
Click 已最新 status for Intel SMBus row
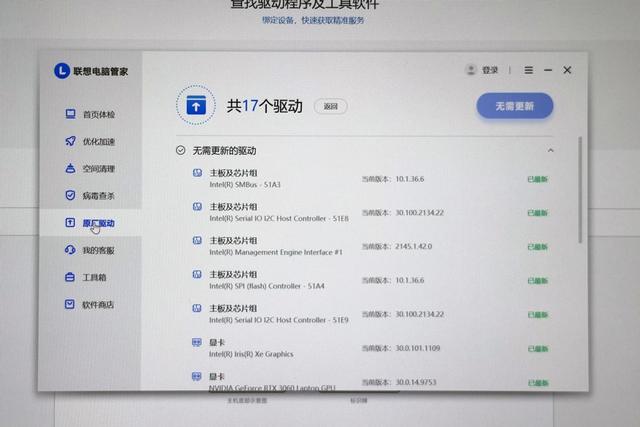tap(538, 179)
